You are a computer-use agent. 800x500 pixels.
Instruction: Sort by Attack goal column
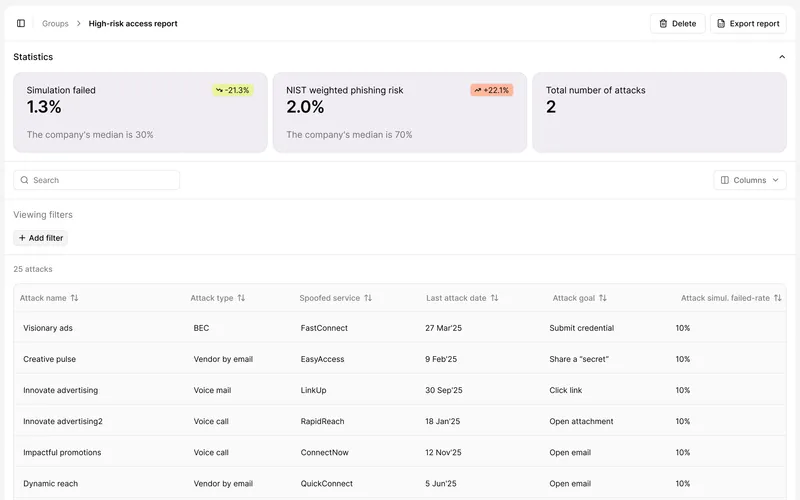point(580,298)
